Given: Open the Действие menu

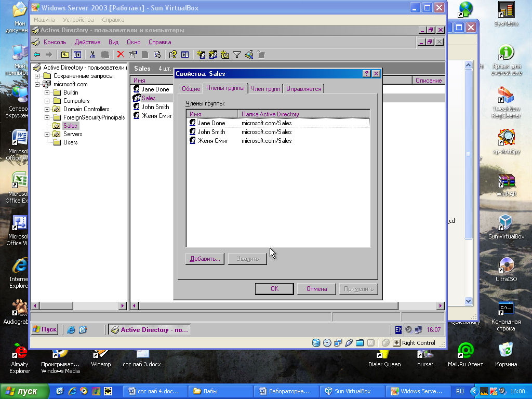Looking at the screenshot, I should 87,42.
